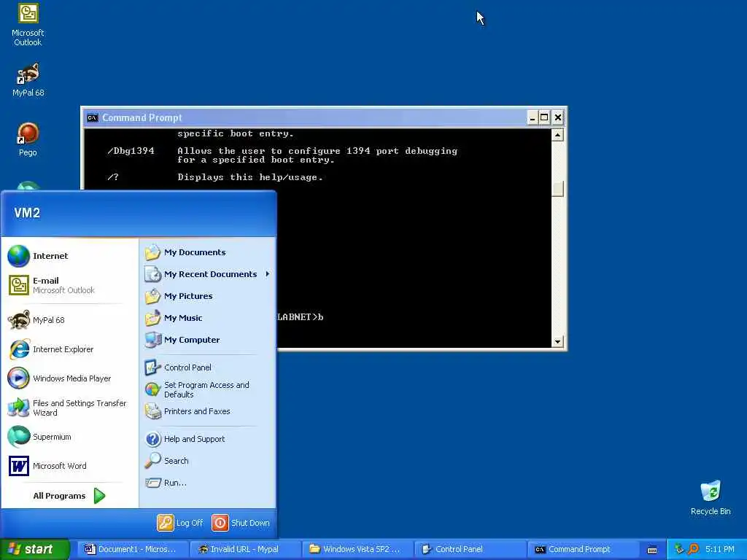Image resolution: width=747 pixels, height=560 pixels.
Task: Click 'Displays this help/usage.' line
Action: pyautogui.click(x=250, y=177)
